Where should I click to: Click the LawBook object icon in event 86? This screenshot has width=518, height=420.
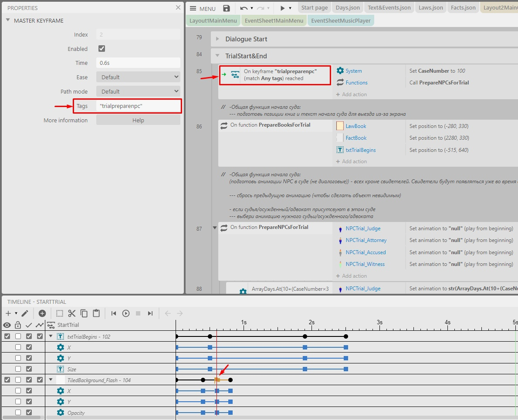coord(340,126)
